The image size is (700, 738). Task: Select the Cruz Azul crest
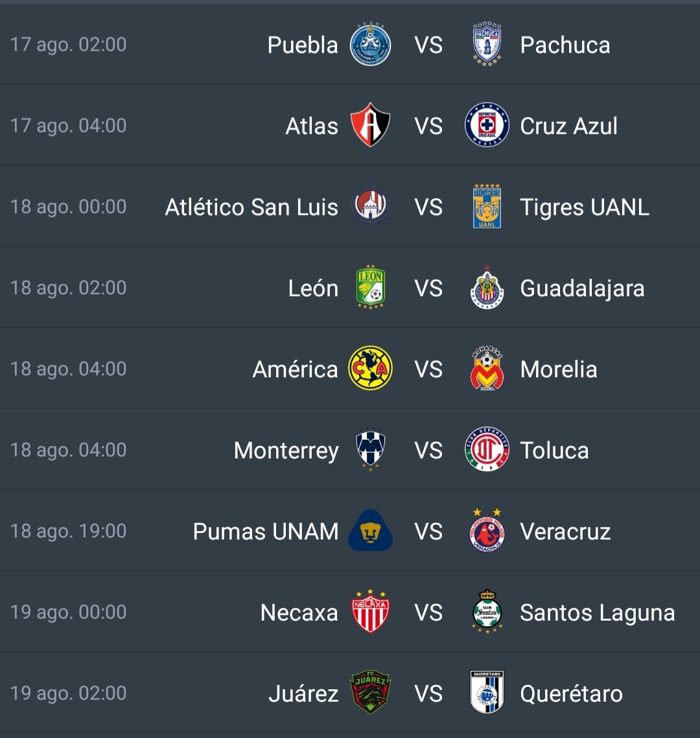(x=487, y=125)
